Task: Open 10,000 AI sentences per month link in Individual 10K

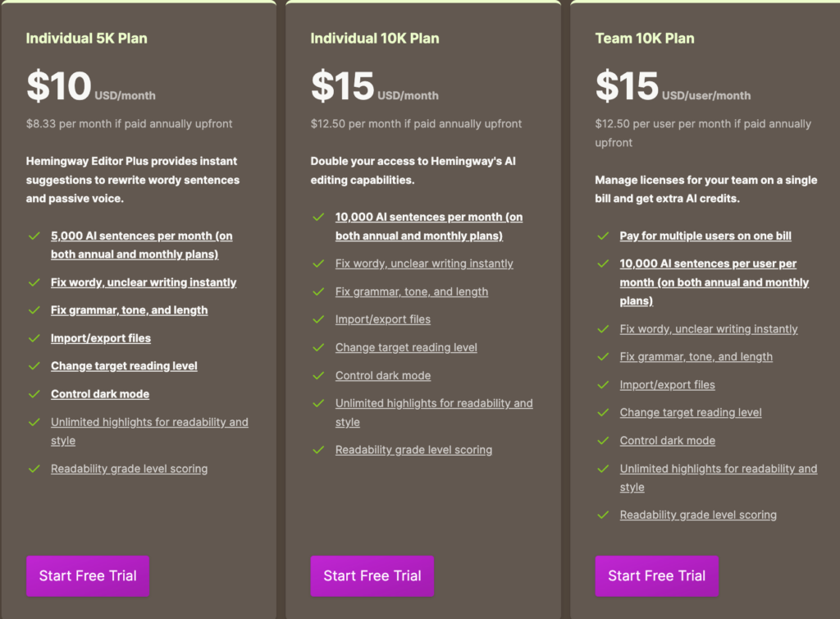Action: coord(429,226)
